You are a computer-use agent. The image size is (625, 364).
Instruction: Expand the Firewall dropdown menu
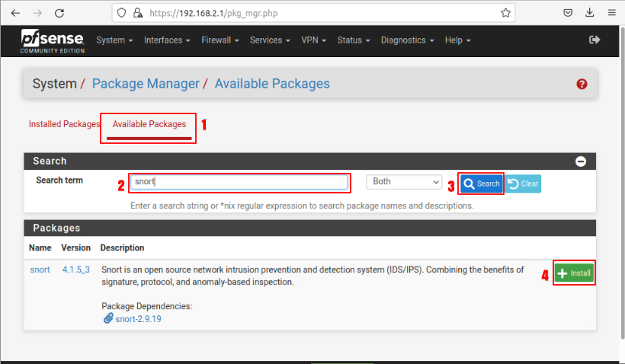coord(220,40)
